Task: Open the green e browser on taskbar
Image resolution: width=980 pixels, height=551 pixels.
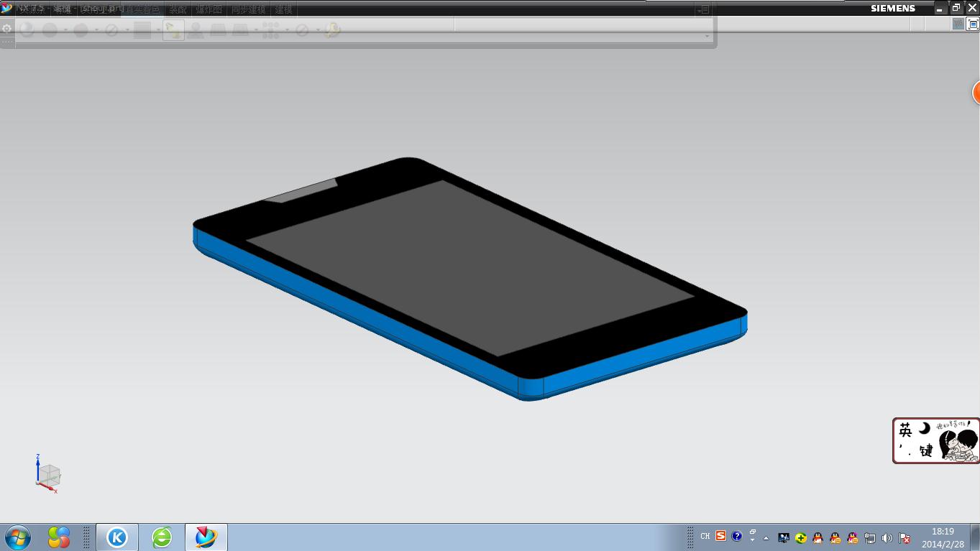Action: click(x=162, y=537)
